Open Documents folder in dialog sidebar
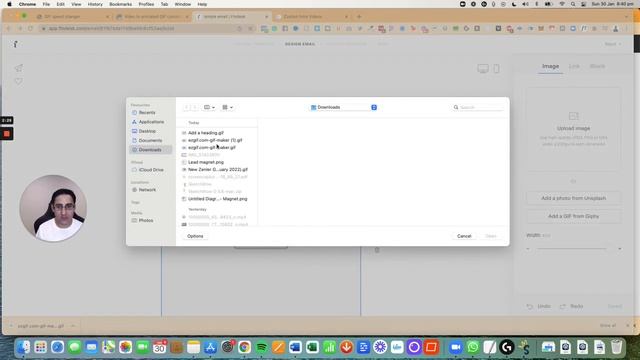 (x=150, y=140)
